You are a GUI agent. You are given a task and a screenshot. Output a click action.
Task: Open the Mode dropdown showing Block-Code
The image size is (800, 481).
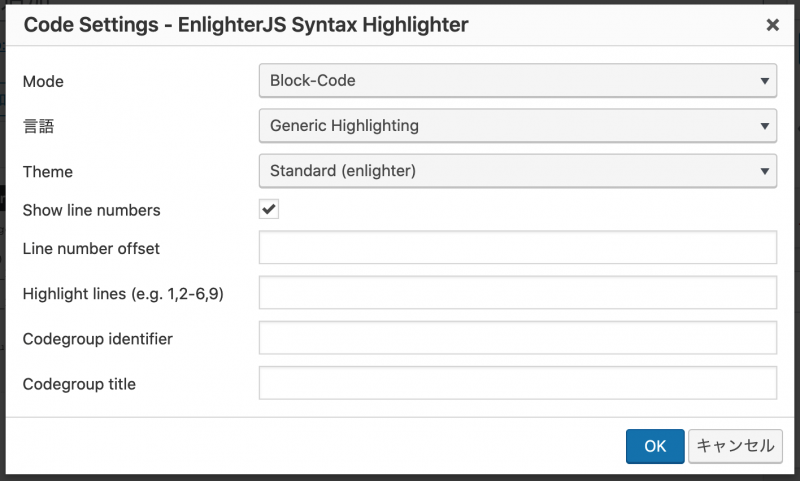[x=518, y=81]
